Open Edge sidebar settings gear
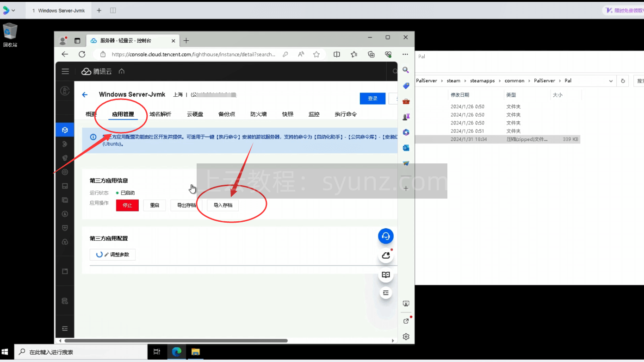 (406, 337)
